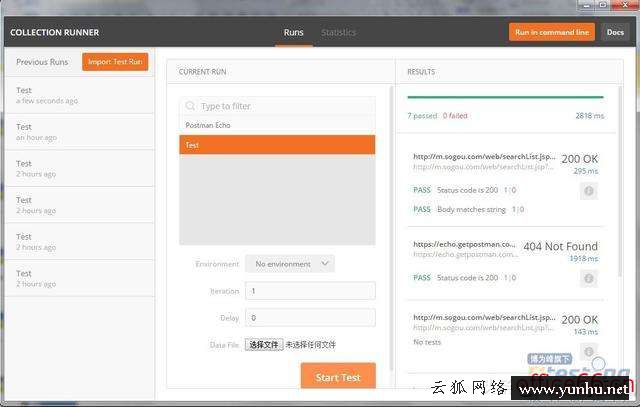Click the Body matches string test row
Image resolution: width=640 pixels, height=407 pixels.
pos(469,209)
